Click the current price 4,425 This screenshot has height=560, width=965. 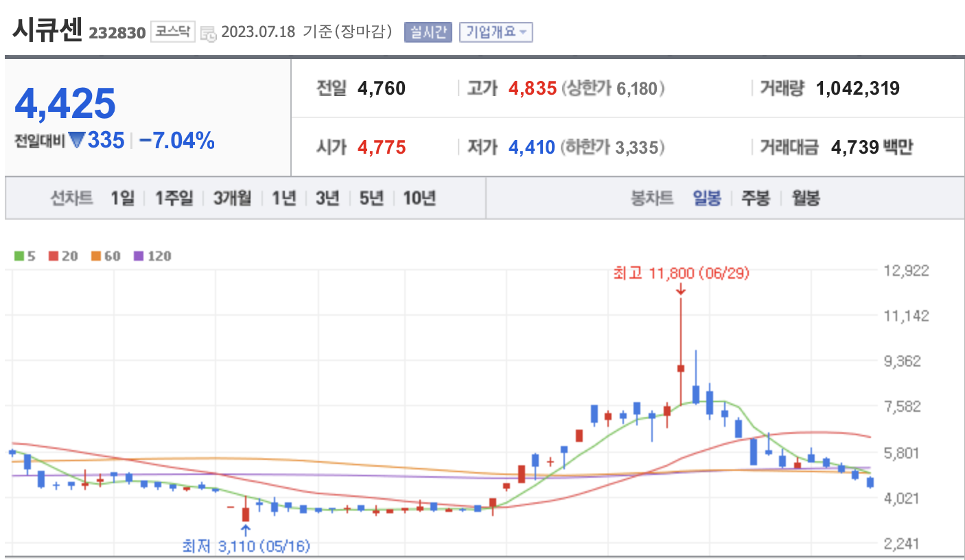(65, 104)
